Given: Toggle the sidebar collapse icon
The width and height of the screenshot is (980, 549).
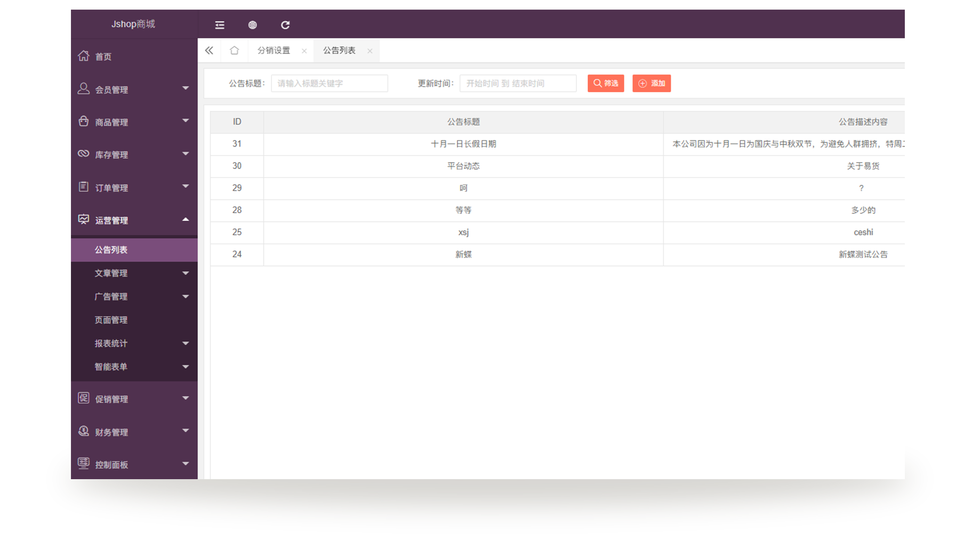Looking at the screenshot, I should coord(220,25).
